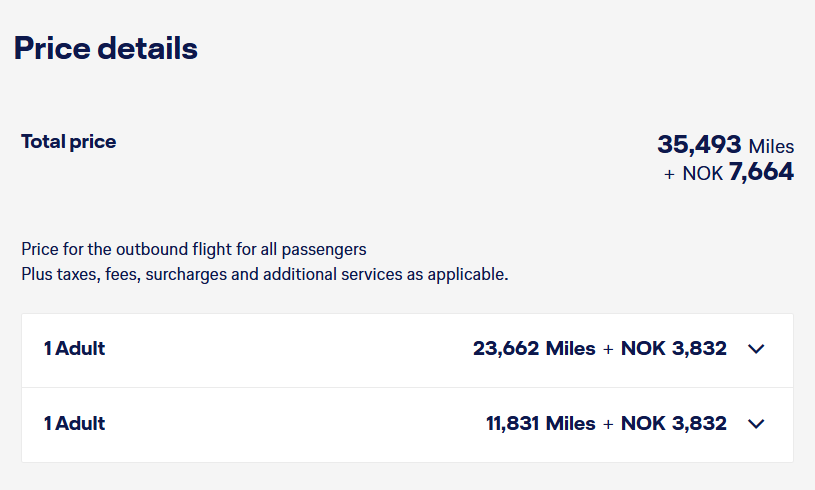Click the plus sign before NOK 7,664
Screen dimensions: 815x490
(669, 174)
